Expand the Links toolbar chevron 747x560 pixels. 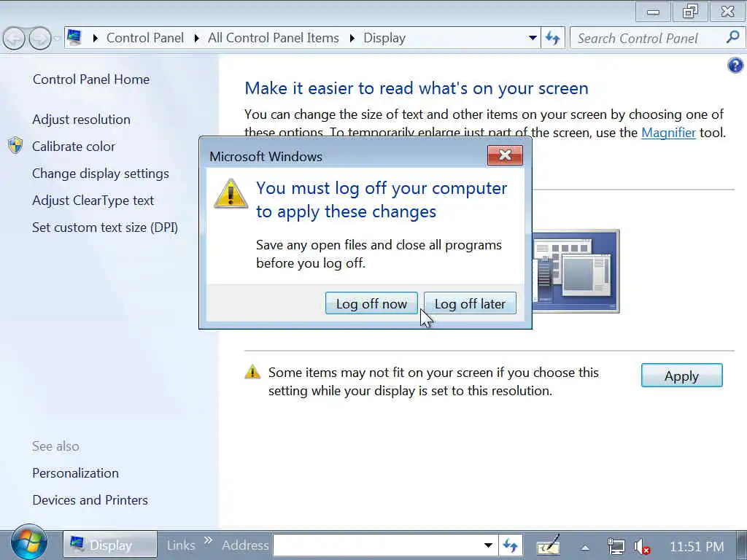[208, 540]
